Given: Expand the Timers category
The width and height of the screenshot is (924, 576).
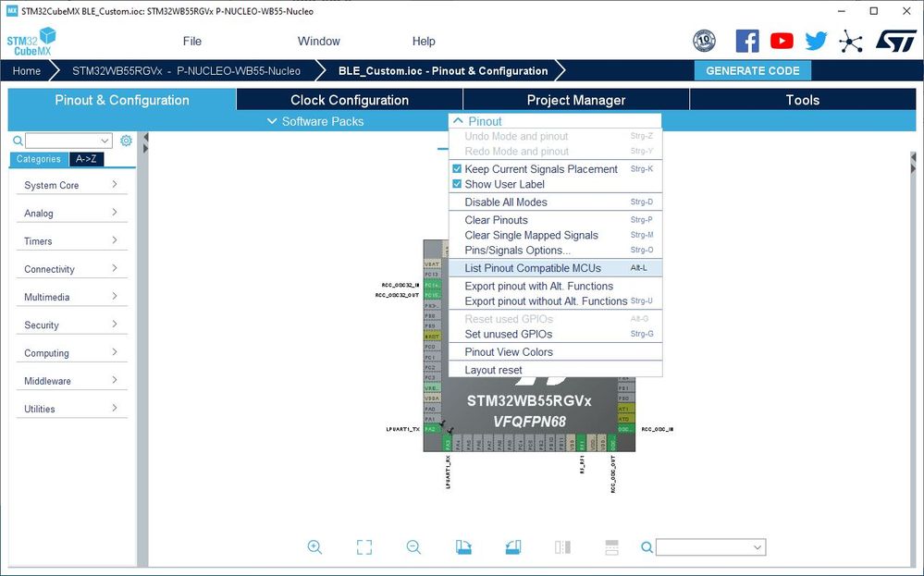Looking at the screenshot, I should pos(71,241).
